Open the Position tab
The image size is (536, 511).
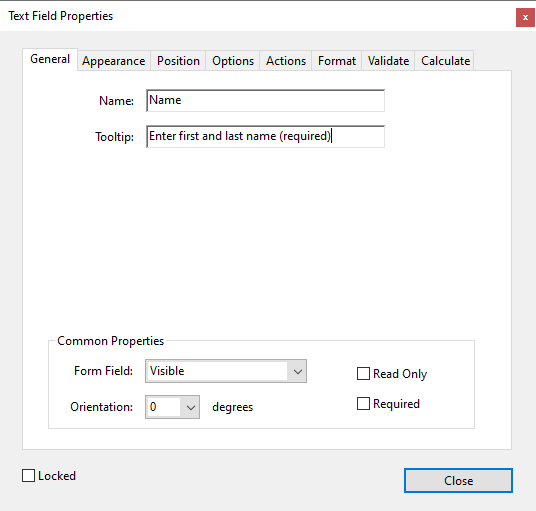pyautogui.click(x=178, y=61)
